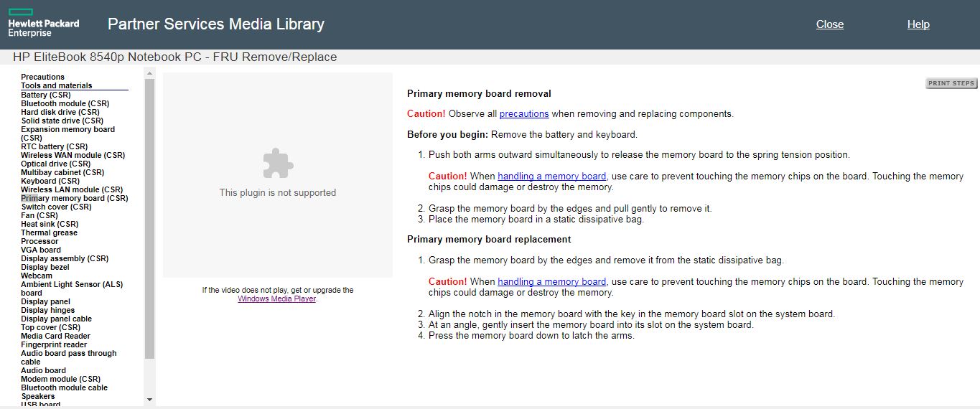The height and width of the screenshot is (409, 980).
Task: Open Fan (CSR) procedure
Action: tap(39, 215)
